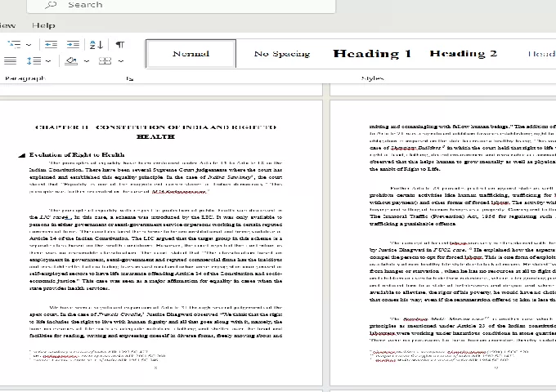Increase the paragraph indent
The image size is (556, 392).
(x=73, y=44)
